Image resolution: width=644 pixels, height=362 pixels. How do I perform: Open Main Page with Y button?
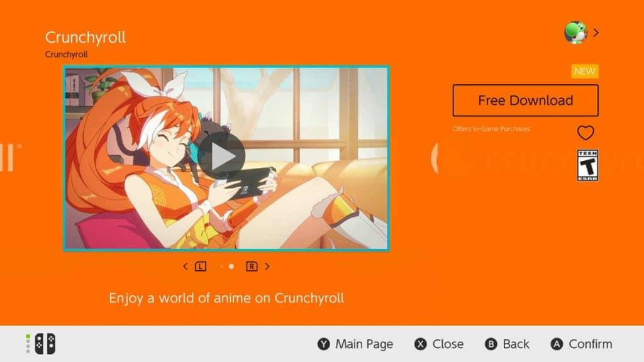coord(355,344)
